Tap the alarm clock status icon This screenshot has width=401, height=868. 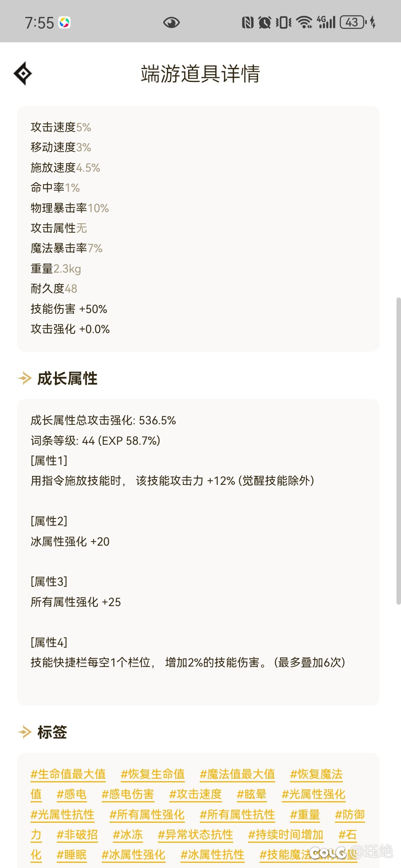265,23
